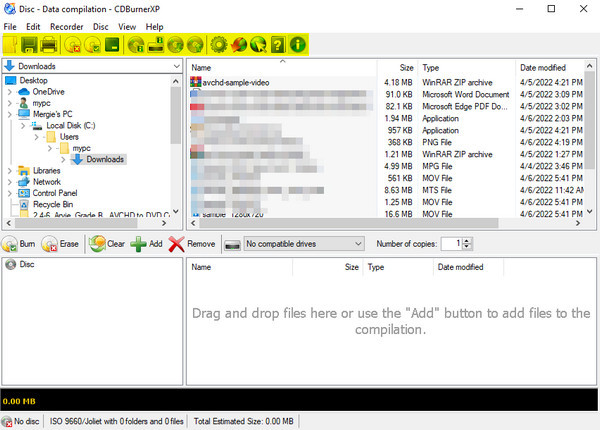Click the PNG File type cell
The height and width of the screenshot is (430, 600).
point(437,142)
